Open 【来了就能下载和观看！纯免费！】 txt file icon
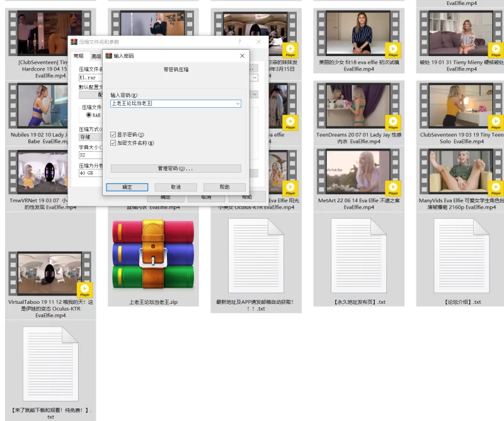Screen dimensions: 504x421 point(50,364)
